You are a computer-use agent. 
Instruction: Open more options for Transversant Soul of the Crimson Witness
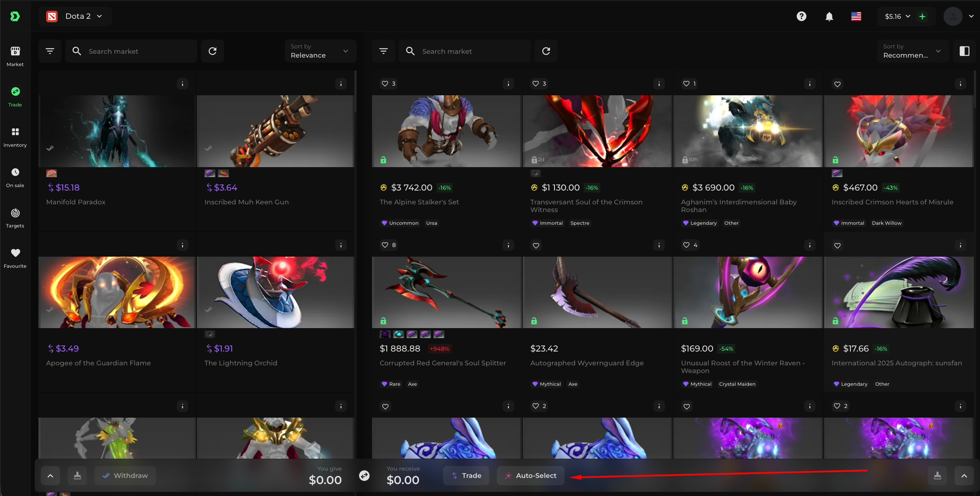(659, 84)
